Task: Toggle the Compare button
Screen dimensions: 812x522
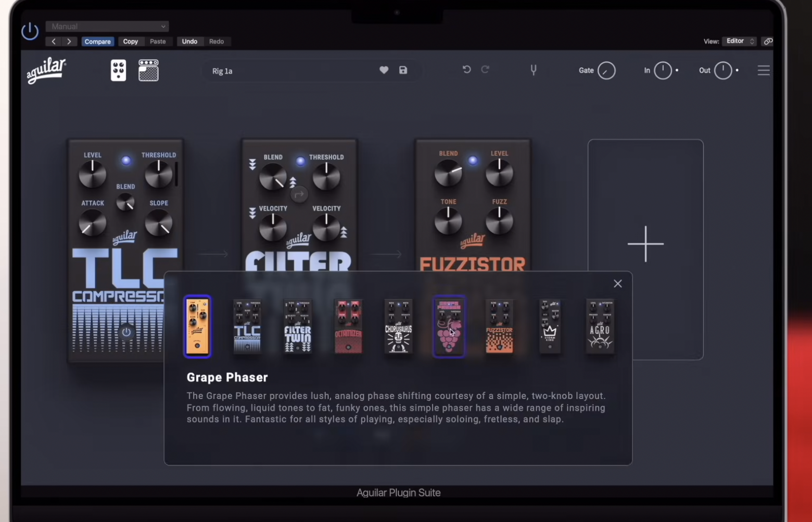Action: click(97, 41)
